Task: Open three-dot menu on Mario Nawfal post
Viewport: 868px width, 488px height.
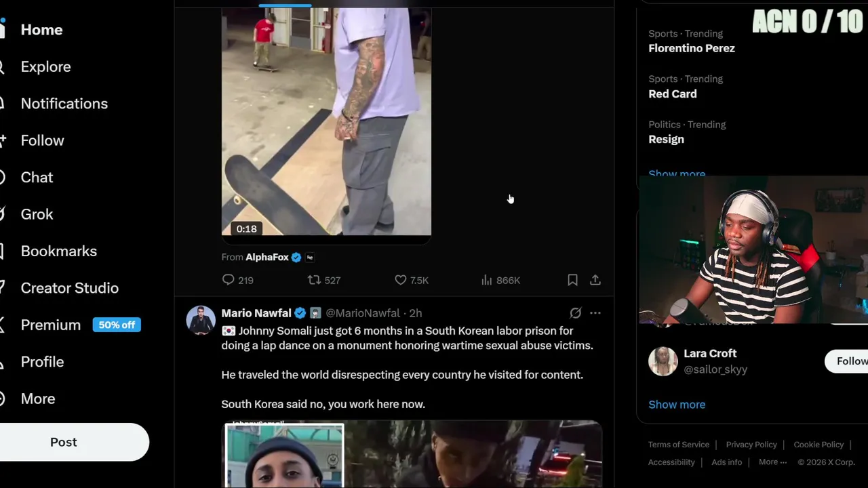Action: [x=595, y=313]
